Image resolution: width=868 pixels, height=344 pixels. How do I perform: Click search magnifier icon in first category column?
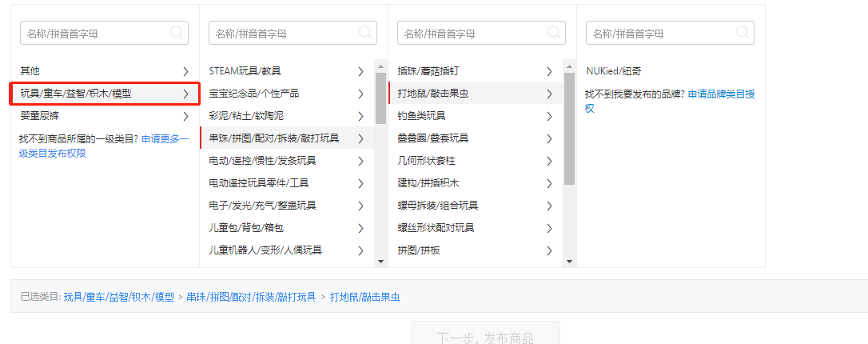tap(177, 33)
